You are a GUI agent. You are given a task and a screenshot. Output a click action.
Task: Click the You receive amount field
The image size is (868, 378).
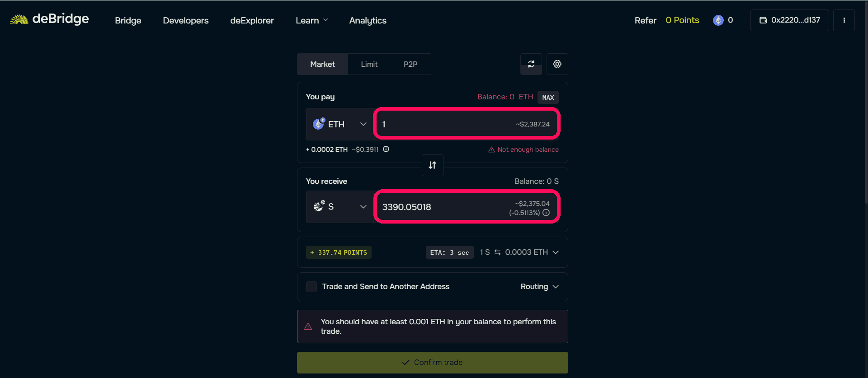467,207
